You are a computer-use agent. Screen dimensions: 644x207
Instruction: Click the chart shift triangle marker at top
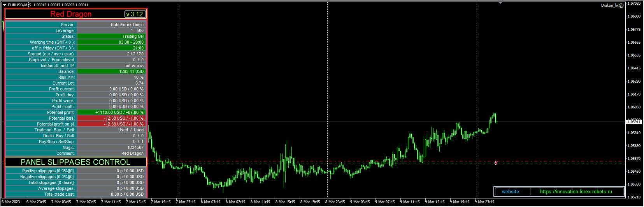(500, 3)
